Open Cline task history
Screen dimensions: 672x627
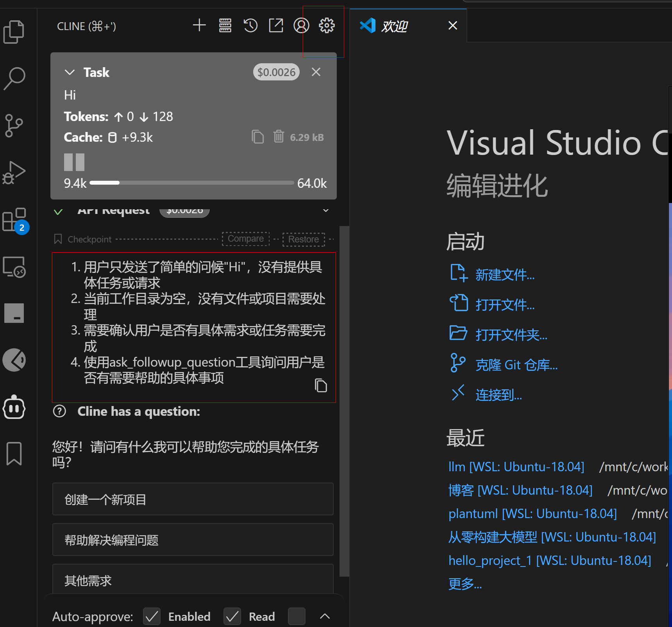(x=250, y=25)
